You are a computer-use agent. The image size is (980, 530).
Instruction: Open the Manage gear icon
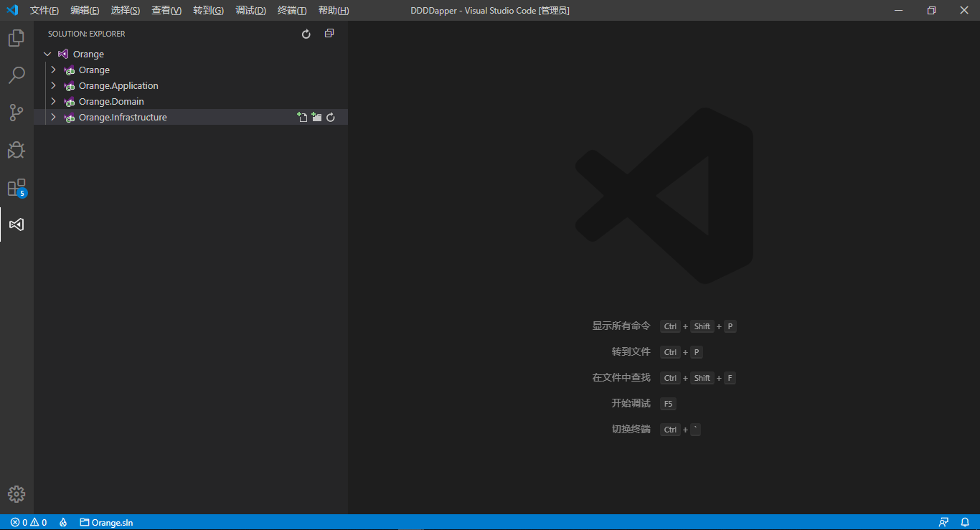[17, 494]
